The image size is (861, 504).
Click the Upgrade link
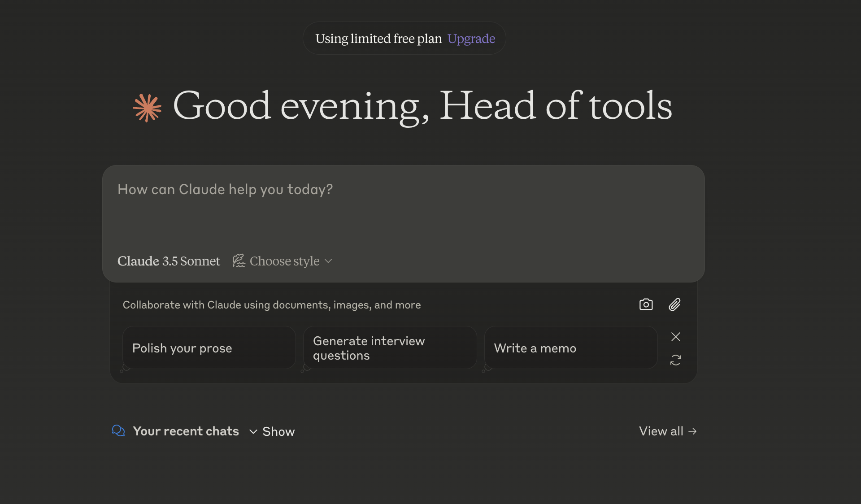pos(471,39)
